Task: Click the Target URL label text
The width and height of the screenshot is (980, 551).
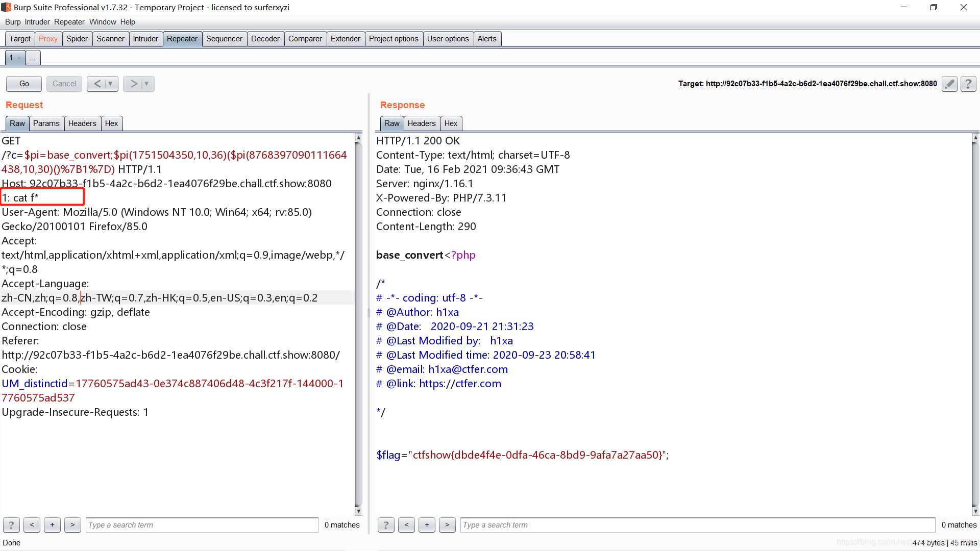Action: click(x=807, y=84)
